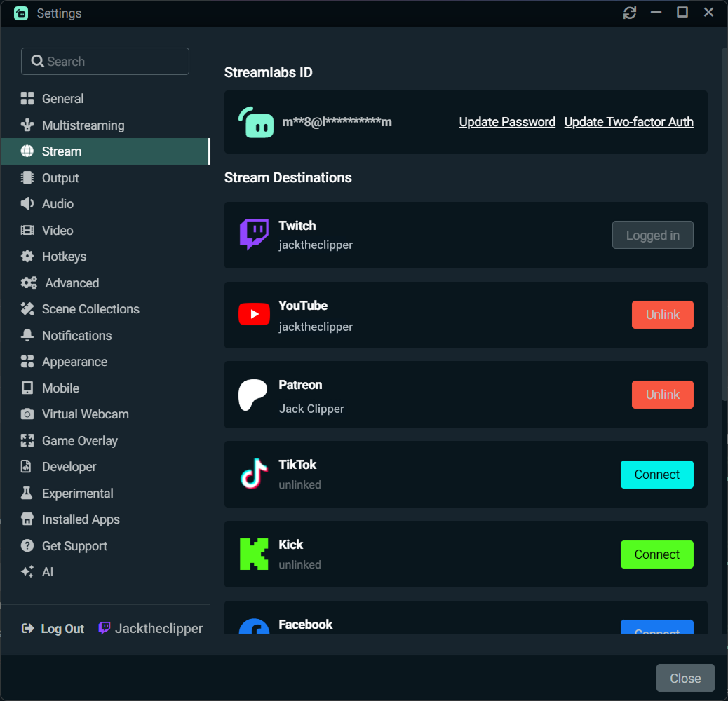Click unlinked status under TikTok

pos(300,484)
